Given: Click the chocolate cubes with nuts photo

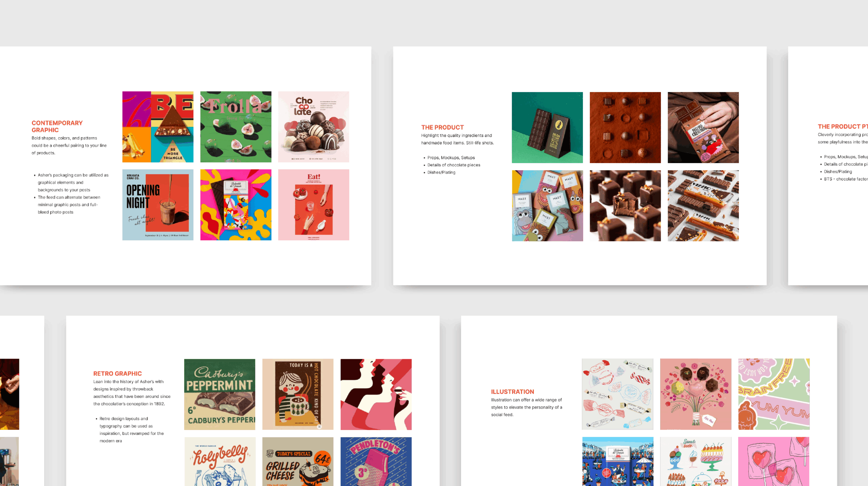Looking at the screenshot, I should [625, 206].
